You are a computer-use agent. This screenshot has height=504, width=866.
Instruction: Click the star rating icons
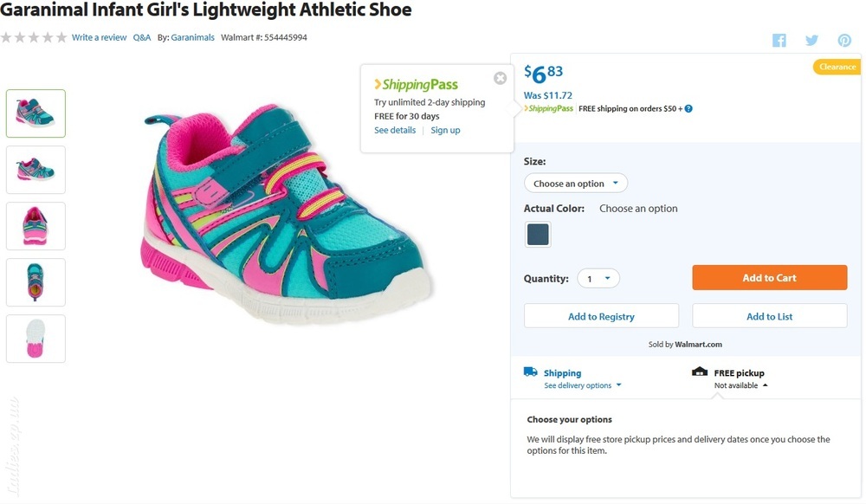34,37
